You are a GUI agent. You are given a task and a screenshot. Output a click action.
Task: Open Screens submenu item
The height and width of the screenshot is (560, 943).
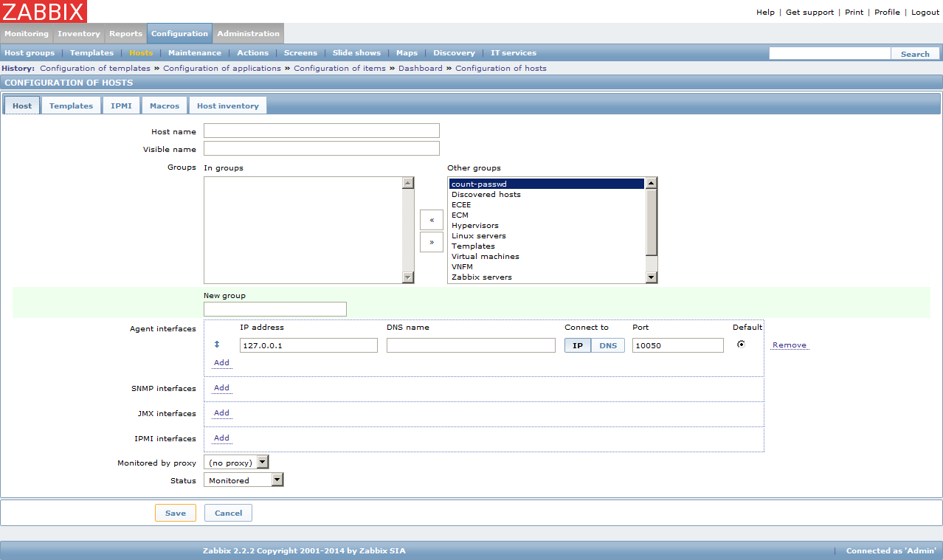pyautogui.click(x=301, y=53)
